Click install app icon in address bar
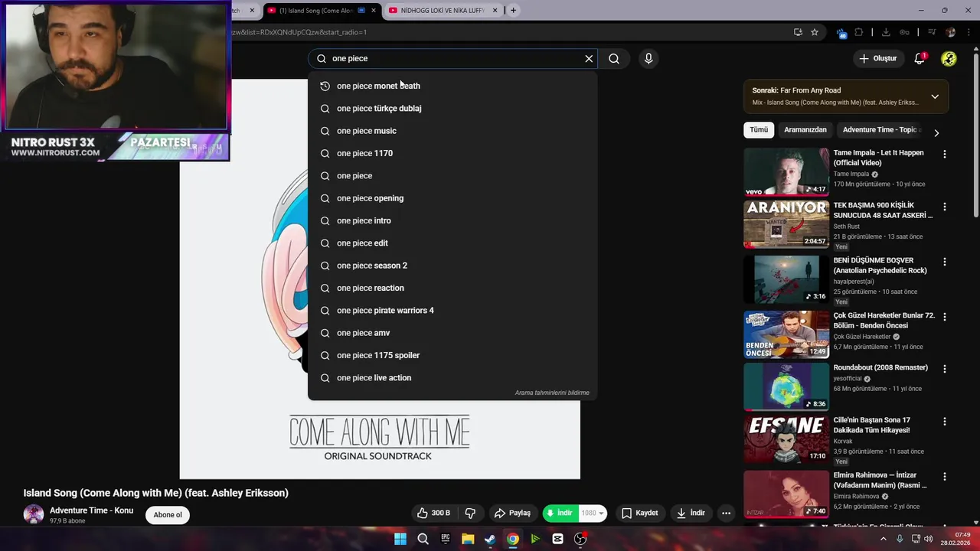 pyautogui.click(x=798, y=32)
